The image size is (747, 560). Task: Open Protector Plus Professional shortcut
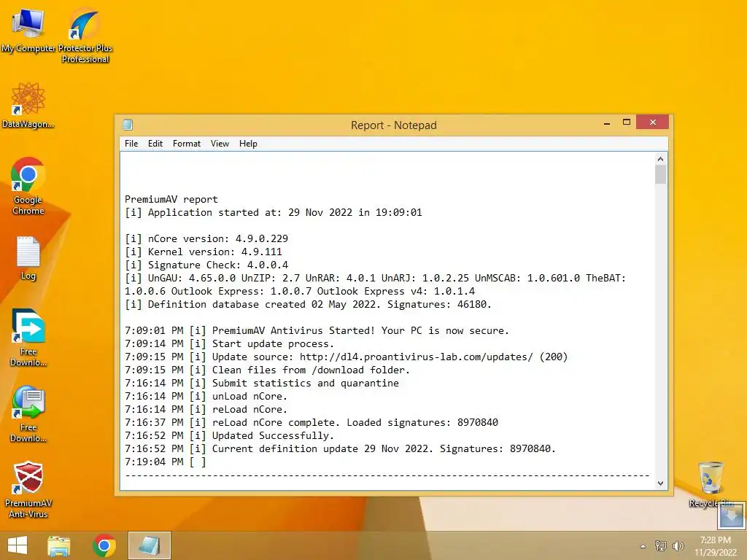(x=85, y=35)
